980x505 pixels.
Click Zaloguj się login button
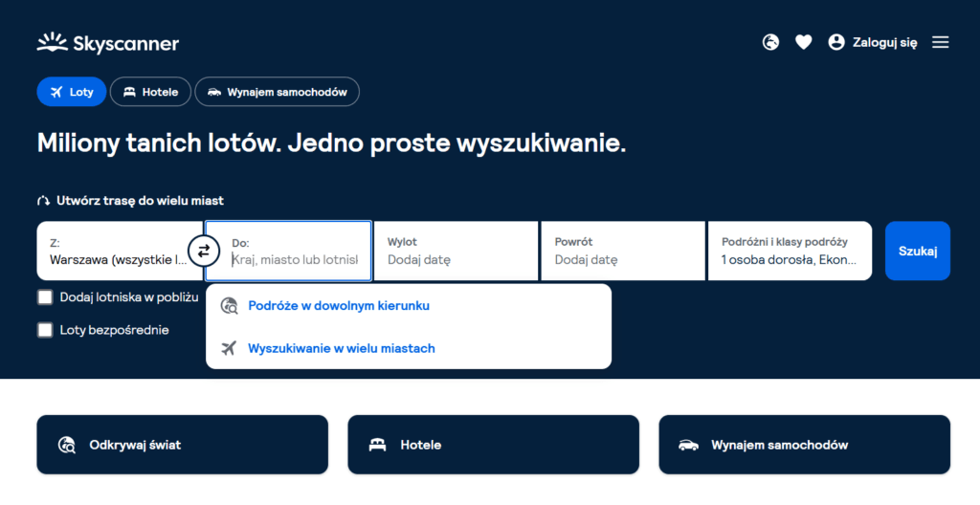click(873, 42)
